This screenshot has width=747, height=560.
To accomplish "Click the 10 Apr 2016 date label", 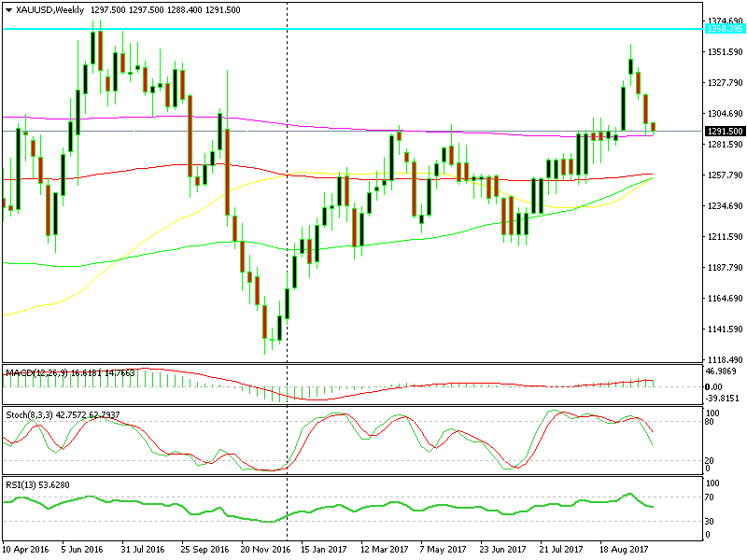I will [26, 550].
